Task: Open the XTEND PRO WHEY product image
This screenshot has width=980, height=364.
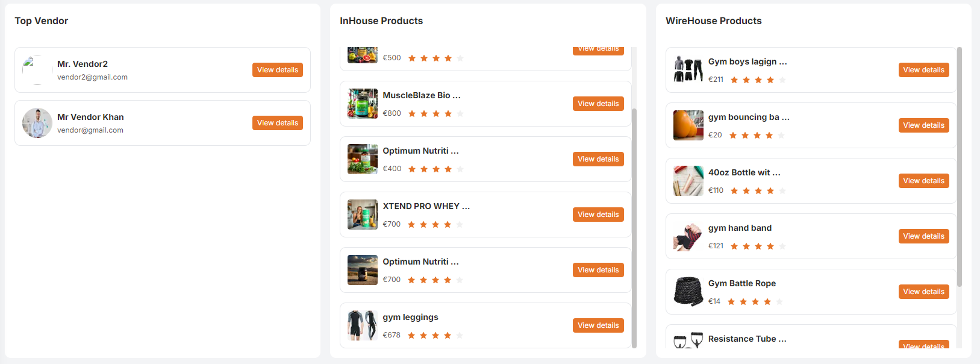Action: click(363, 215)
